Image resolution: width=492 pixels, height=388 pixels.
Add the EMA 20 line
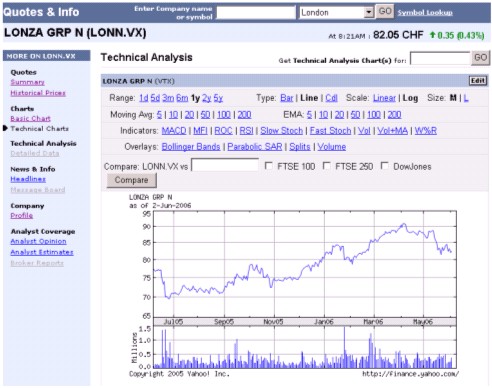[339, 115]
